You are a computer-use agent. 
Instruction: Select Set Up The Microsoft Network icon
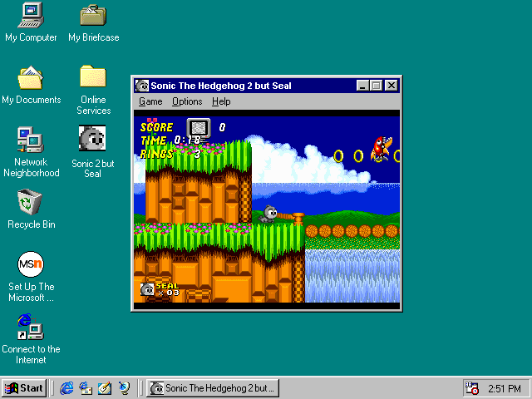tap(31, 277)
